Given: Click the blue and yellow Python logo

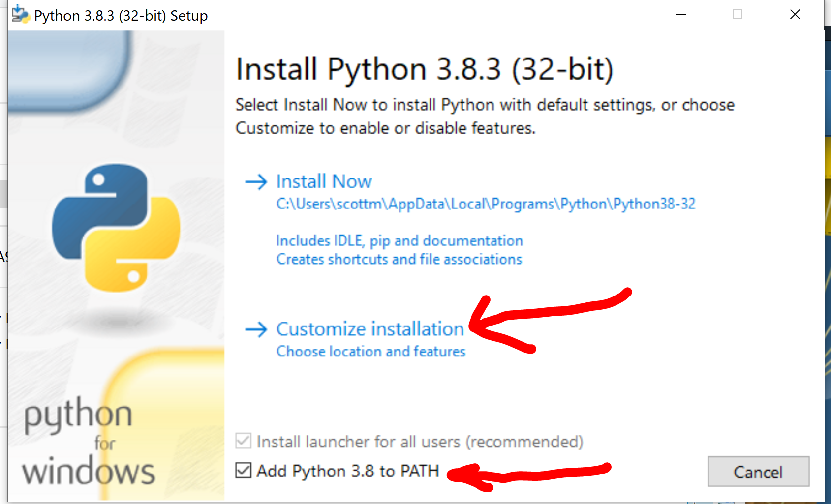Looking at the screenshot, I should [116, 228].
